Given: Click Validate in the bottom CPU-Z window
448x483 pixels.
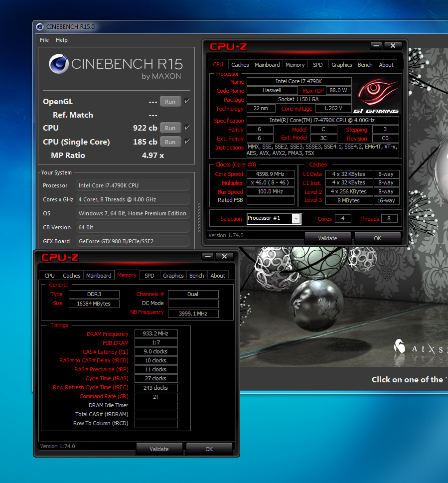Looking at the screenshot, I should (x=159, y=449).
